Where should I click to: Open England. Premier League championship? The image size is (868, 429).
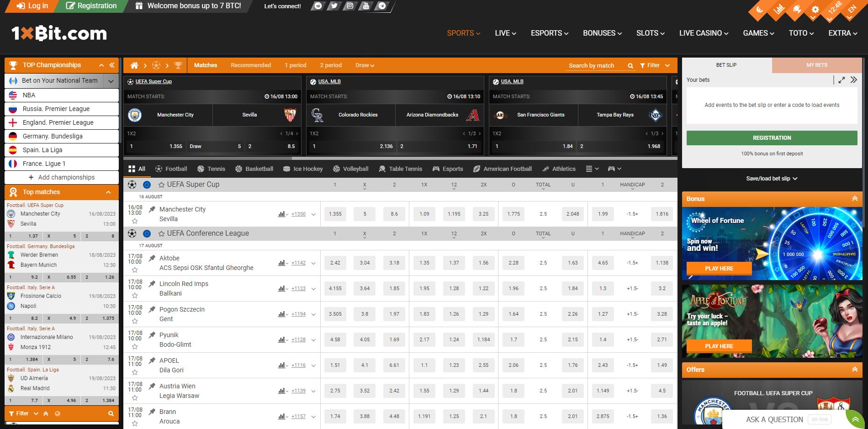(62, 122)
